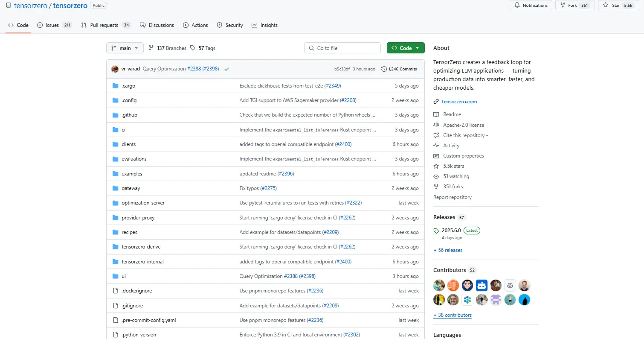Click the pulse icon beside Activity
Screen dimensions: 644x339
pos(436,146)
